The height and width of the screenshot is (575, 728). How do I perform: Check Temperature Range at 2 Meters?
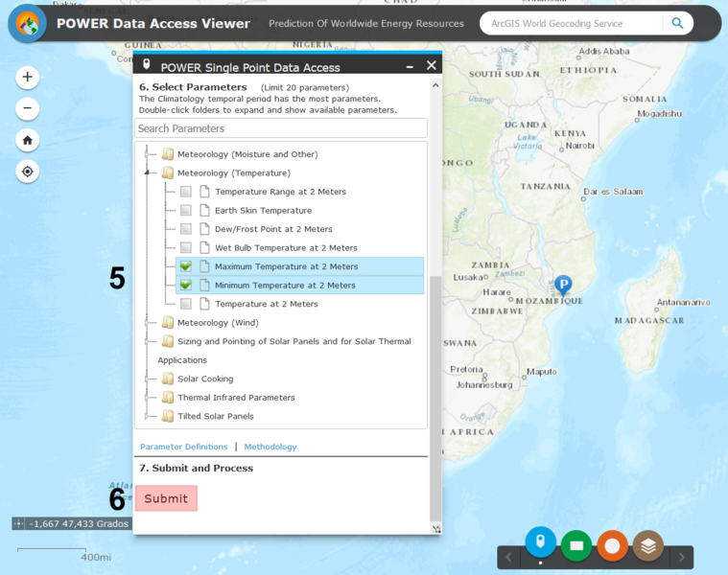click(x=186, y=192)
